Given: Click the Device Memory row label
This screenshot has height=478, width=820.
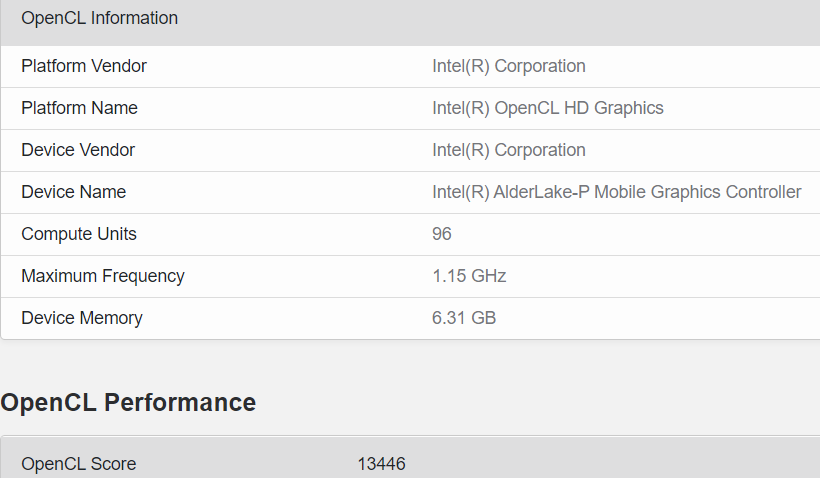Looking at the screenshot, I should click(x=82, y=318).
